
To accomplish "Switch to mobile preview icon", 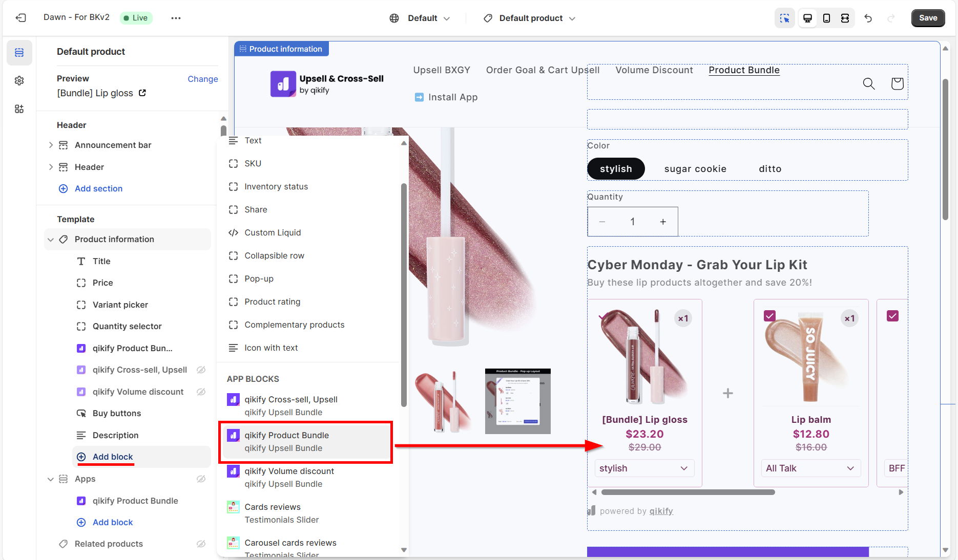I will [x=826, y=18].
